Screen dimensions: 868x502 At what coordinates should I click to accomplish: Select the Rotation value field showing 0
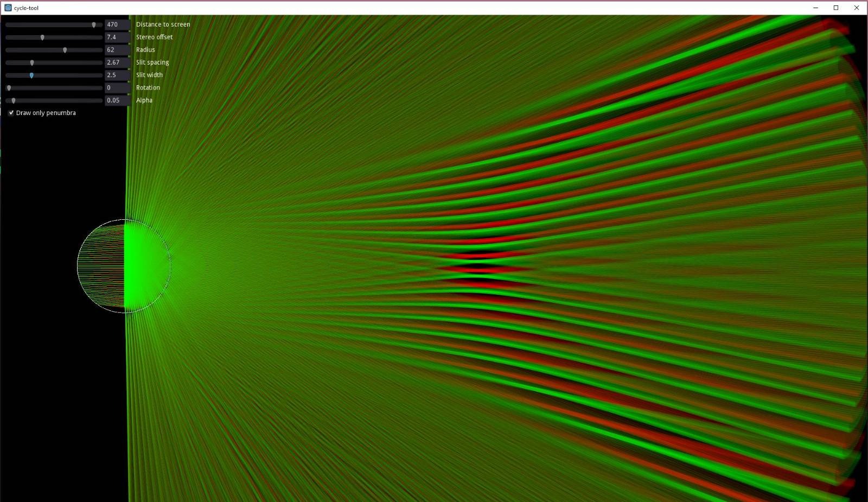pos(116,87)
